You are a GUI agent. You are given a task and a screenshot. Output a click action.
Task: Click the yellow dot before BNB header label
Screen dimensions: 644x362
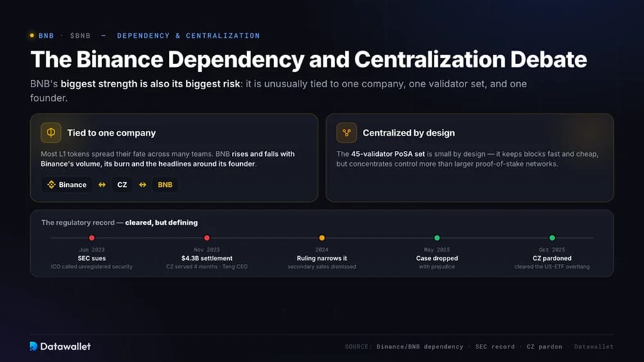(x=32, y=36)
